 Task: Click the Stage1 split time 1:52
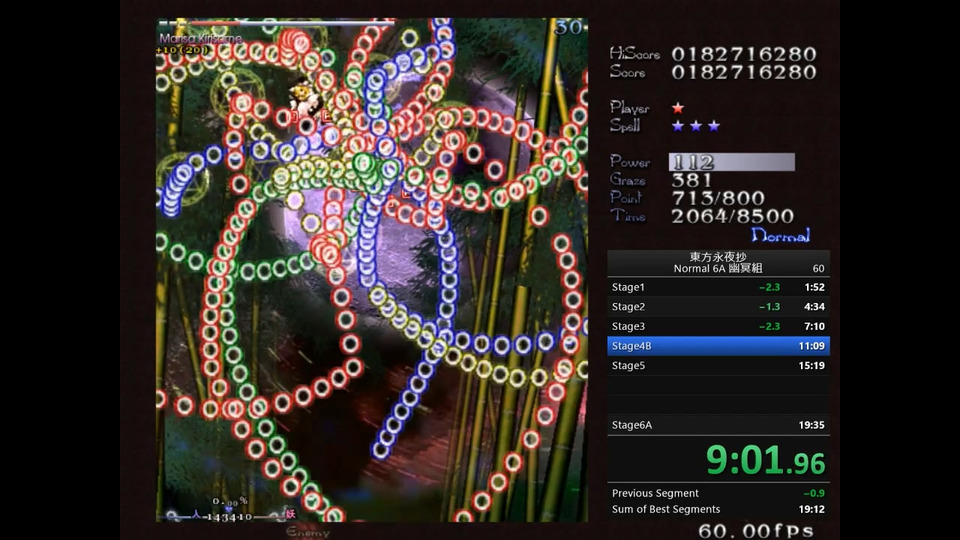coord(814,287)
